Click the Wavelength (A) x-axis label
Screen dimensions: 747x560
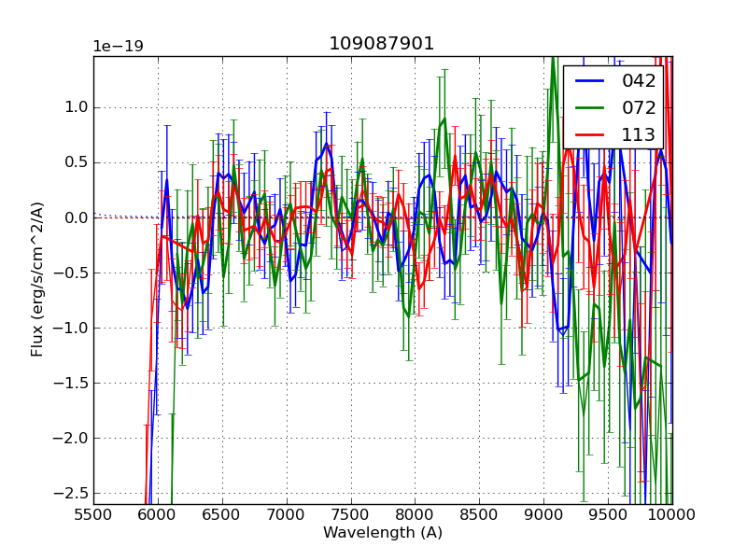383,533
